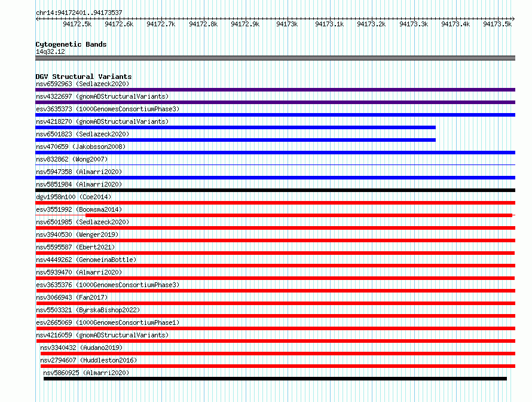Click the left arrow on the ruler

(37, 19)
